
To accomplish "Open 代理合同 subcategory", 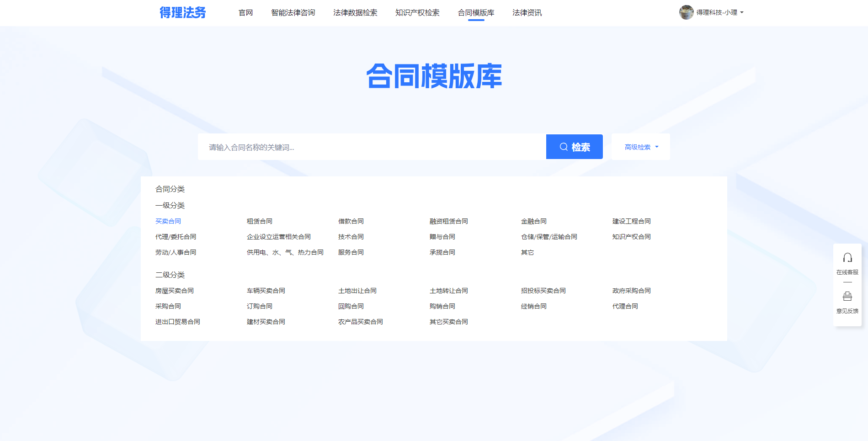I will (x=625, y=306).
